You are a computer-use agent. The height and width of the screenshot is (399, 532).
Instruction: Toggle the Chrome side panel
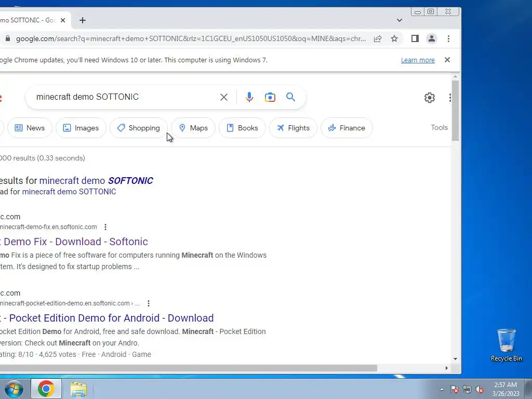[x=415, y=38]
